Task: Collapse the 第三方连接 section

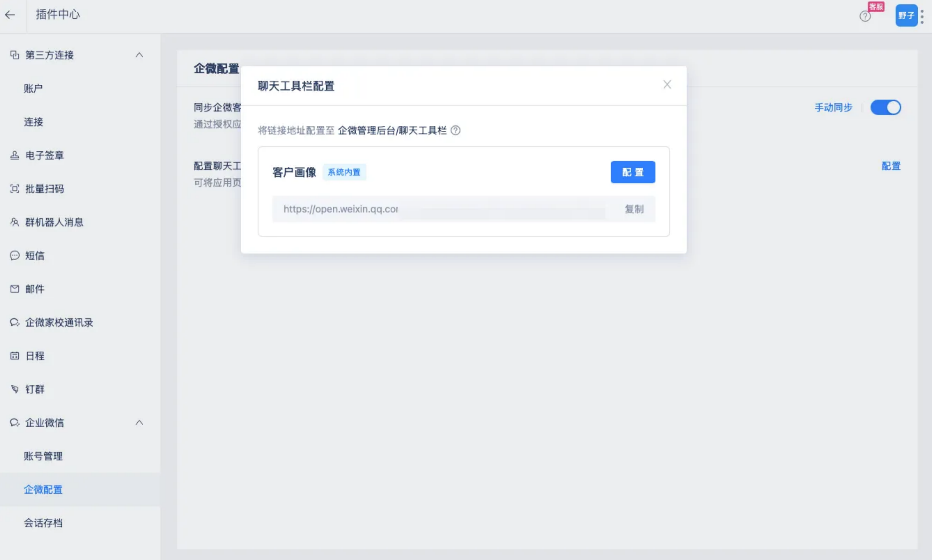Action: (139, 55)
